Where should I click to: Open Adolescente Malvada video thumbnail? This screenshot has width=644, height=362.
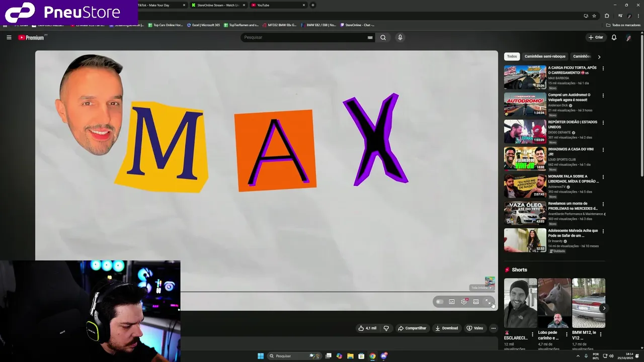pyautogui.click(x=525, y=240)
